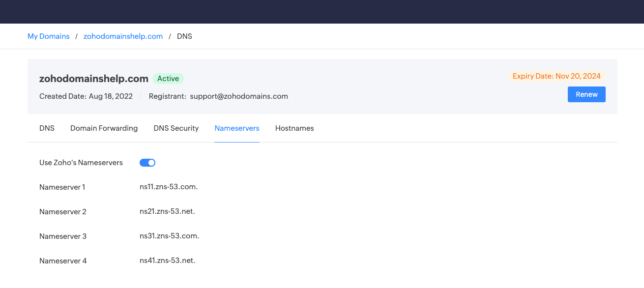Open My Domains breadcrumb link

tap(49, 36)
